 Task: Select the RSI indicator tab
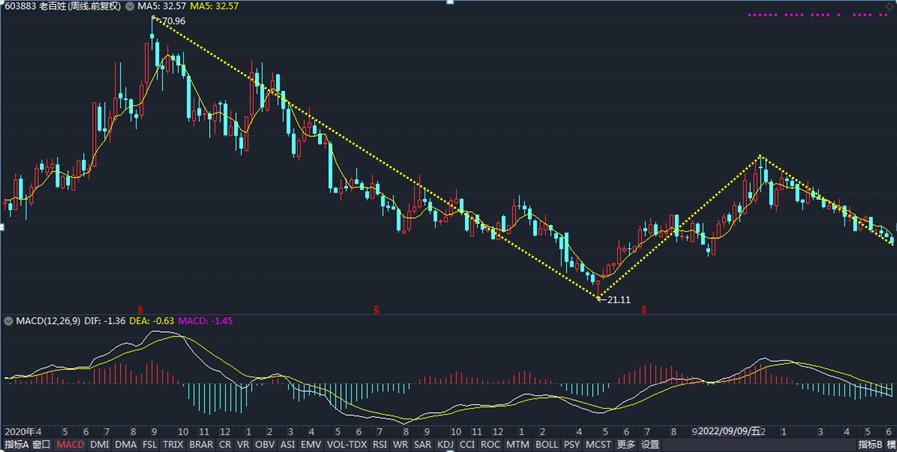click(x=379, y=445)
